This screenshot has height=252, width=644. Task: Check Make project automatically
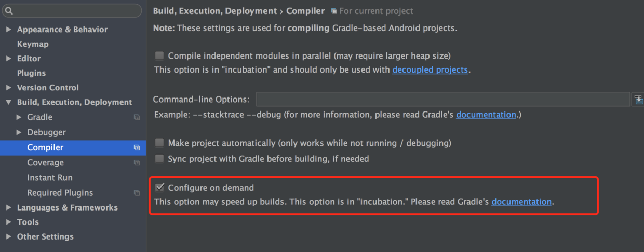pyautogui.click(x=159, y=143)
